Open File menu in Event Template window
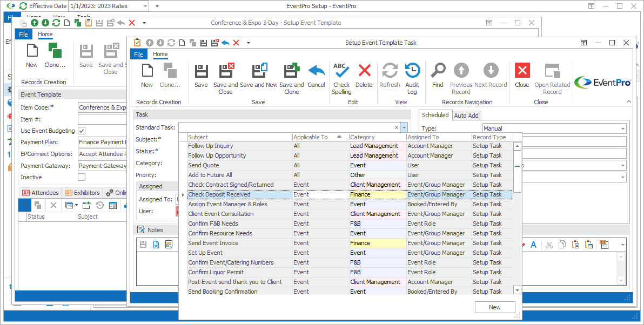The width and height of the screenshot is (644, 325). pos(23,34)
